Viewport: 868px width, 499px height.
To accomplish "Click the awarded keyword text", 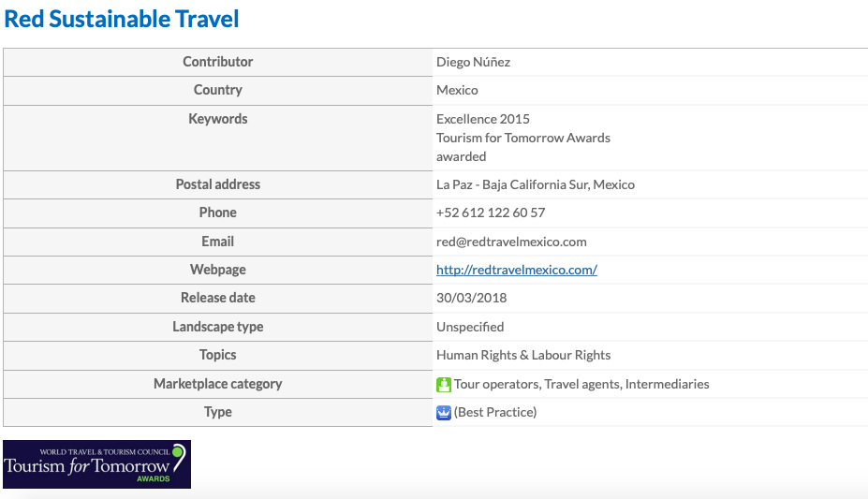I will (x=461, y=156).
